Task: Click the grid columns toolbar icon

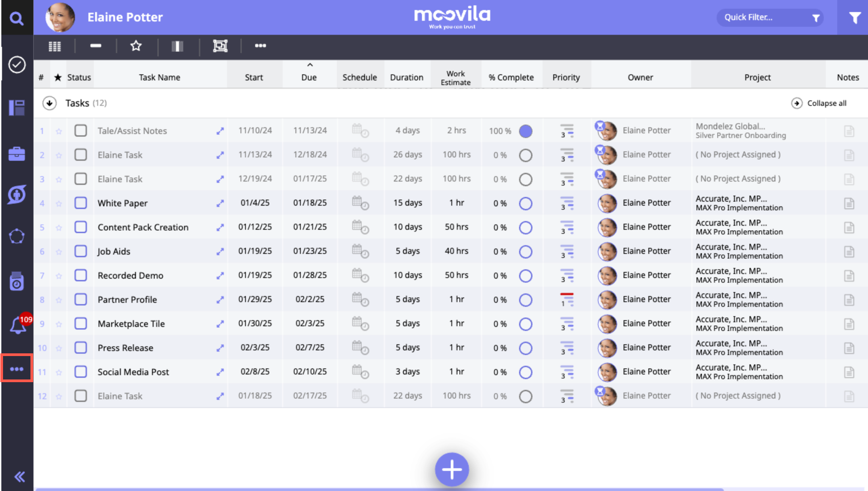Action: 55,46
